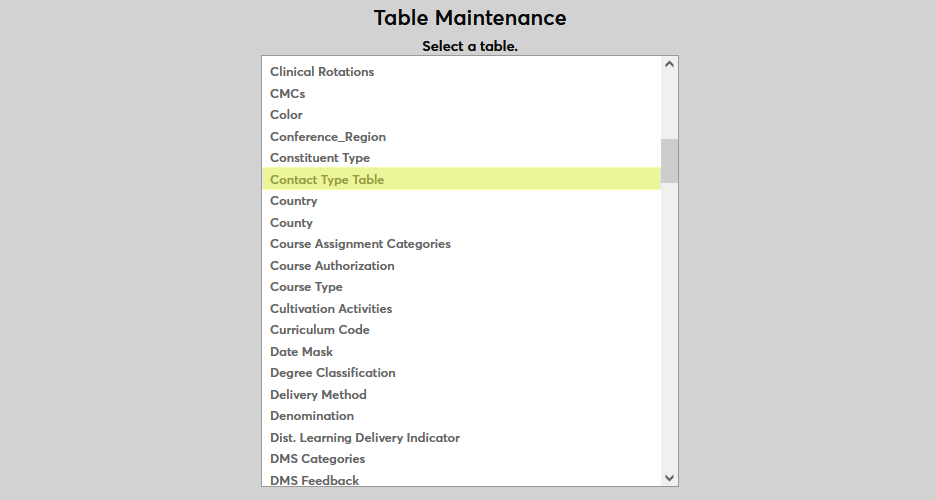Choose the Country table
The width and height of the screenshot is (936, 500).
pos(294,201)
